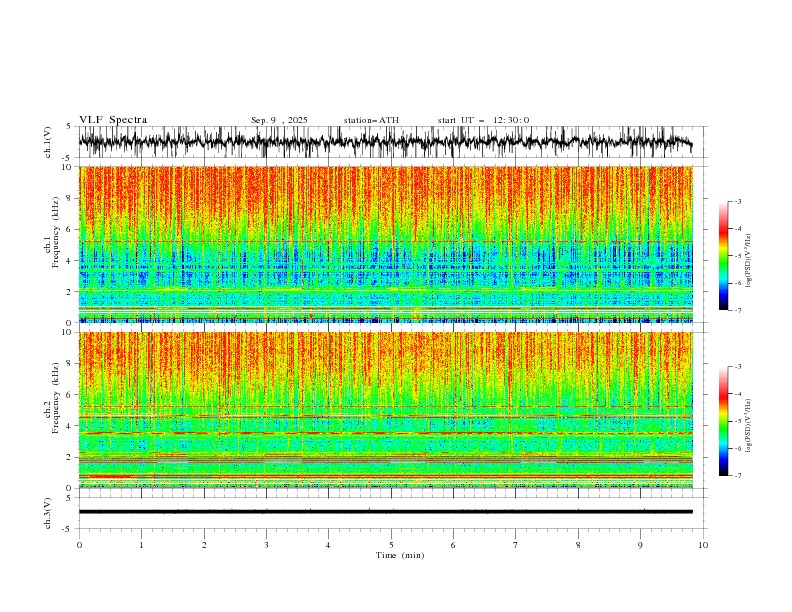Click the "ch.3(V)" waveform axis label

pyautogui.click(x=48, y=513)
